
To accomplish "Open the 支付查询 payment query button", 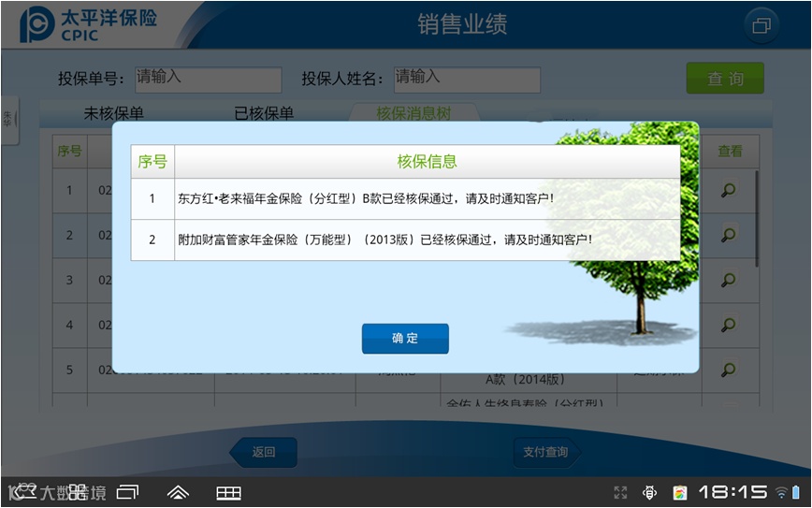I will [546, 452].
